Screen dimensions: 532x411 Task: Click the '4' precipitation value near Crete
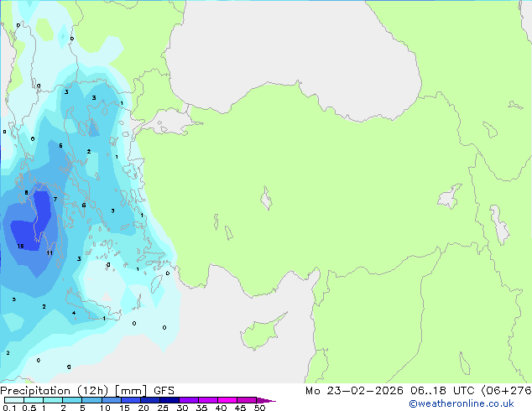(74, 313)
